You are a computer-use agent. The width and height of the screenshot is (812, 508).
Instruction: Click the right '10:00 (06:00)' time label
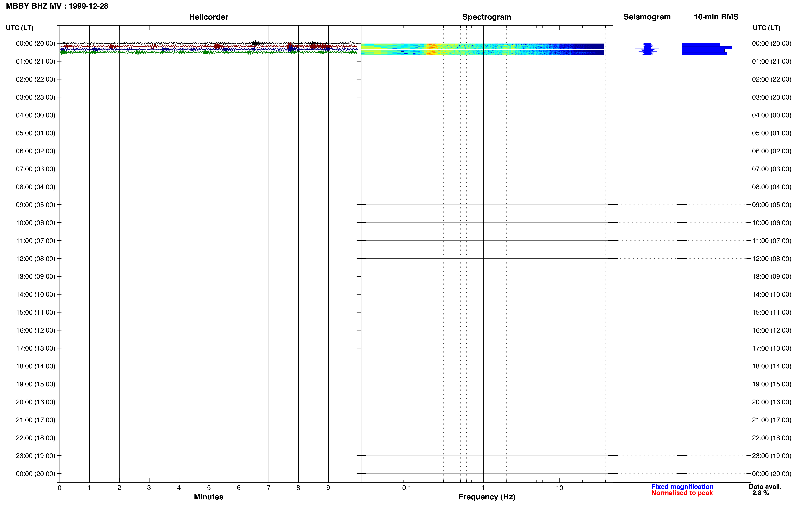point(772,223)
